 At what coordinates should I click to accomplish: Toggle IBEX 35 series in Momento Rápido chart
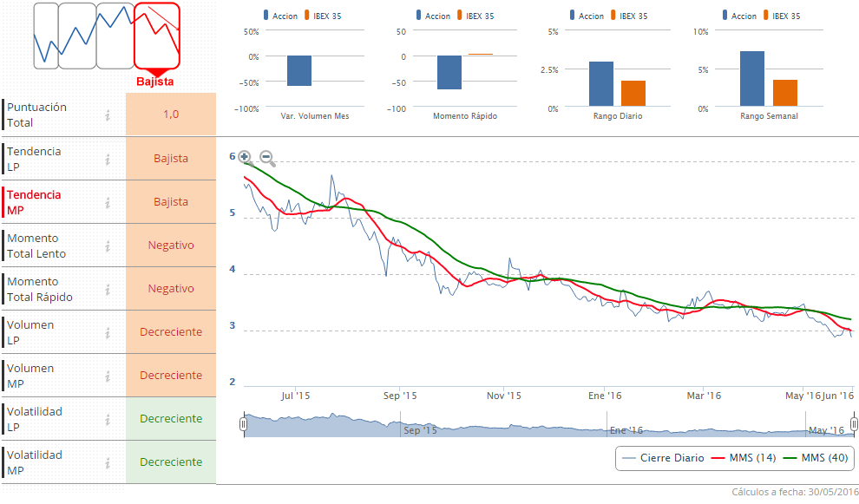point(476,16)
